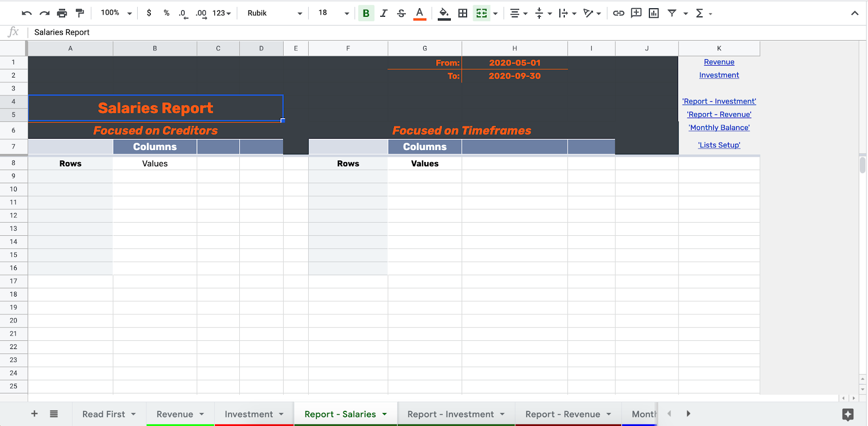Switch to Report - Investment sheet tab
Screen dimensions: 868x426
click(x=450, y=414)
